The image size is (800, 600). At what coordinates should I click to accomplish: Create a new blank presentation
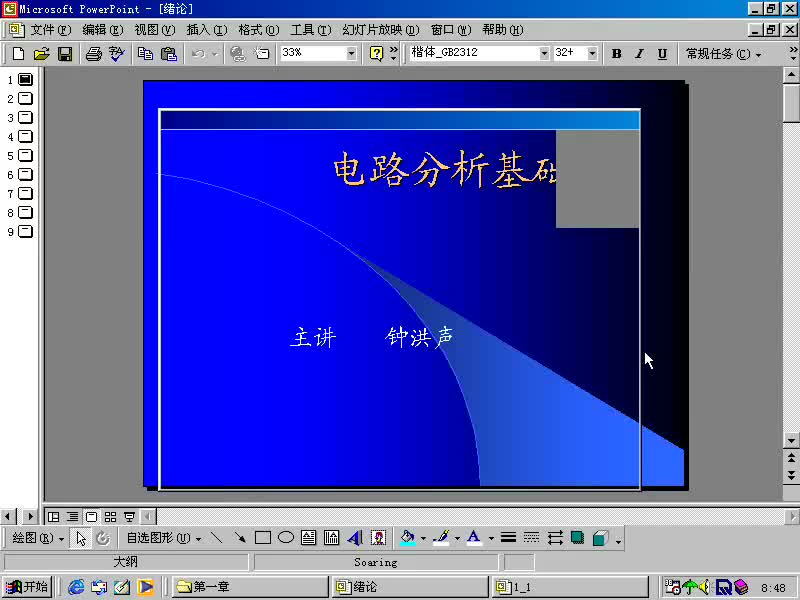[x=18, y=53]
